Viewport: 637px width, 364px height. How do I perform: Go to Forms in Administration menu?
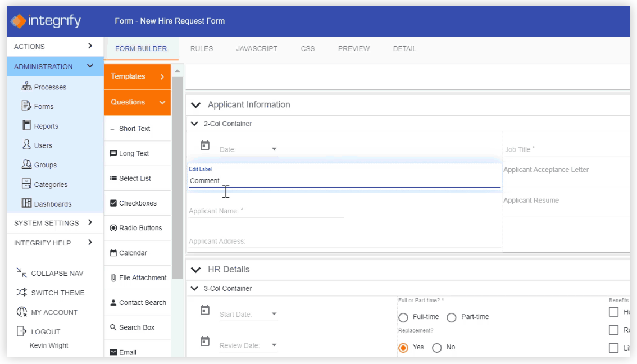pyautogui.click(x=43, y=106)
